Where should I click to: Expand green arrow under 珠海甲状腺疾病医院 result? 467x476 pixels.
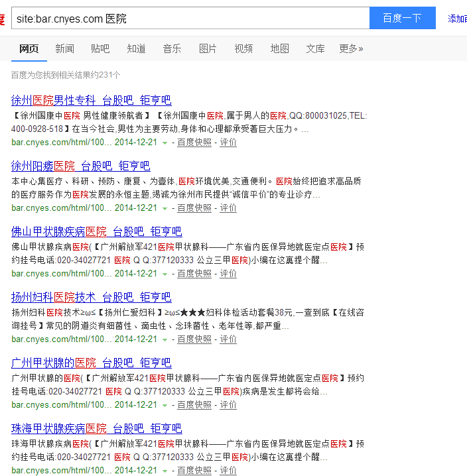tap(165, 471)
